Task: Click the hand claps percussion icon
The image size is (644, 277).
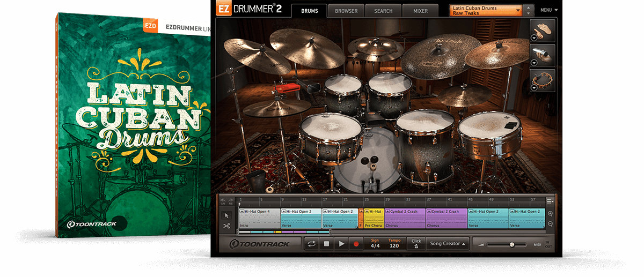Action: [542, 30]
